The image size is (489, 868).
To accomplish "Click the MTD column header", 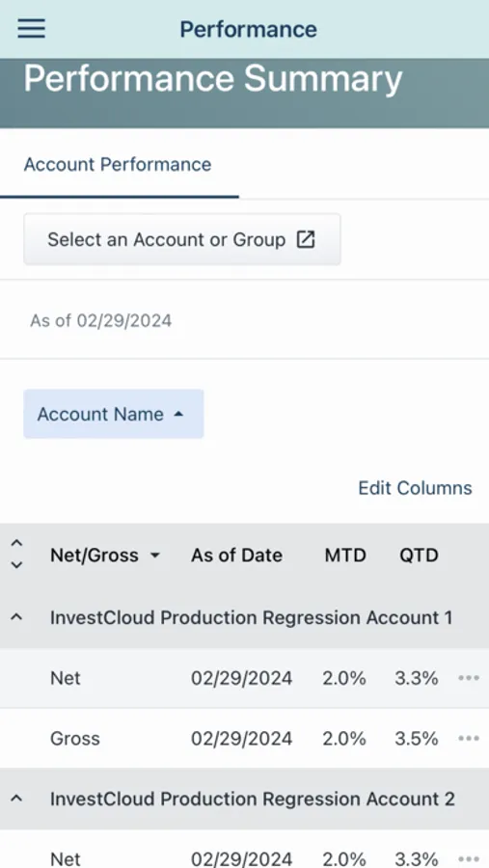I will pyautogui.click(x=345, y=556).
